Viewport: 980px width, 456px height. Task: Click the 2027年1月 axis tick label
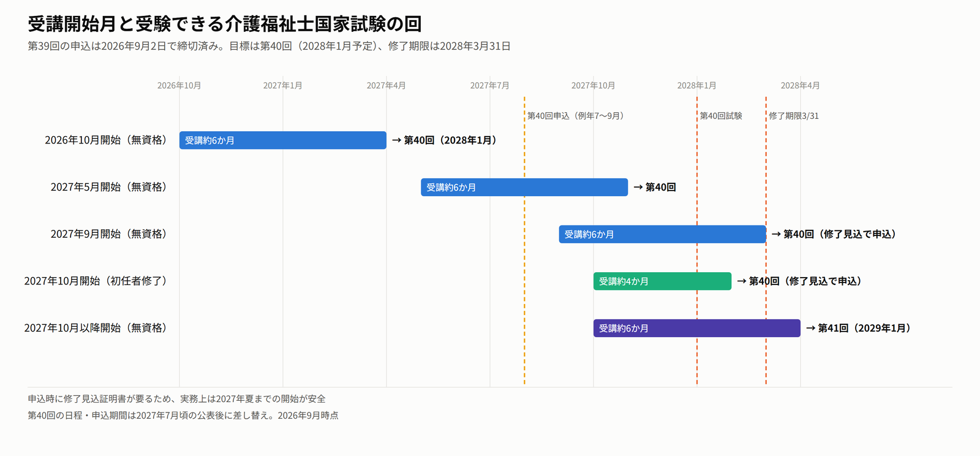click(283, 85)
